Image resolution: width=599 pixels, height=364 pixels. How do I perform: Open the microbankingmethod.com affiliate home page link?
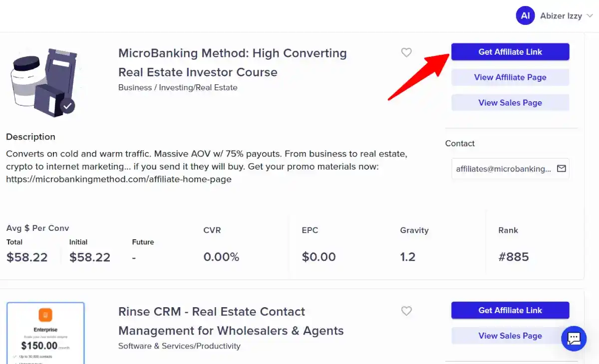point(118,179)
